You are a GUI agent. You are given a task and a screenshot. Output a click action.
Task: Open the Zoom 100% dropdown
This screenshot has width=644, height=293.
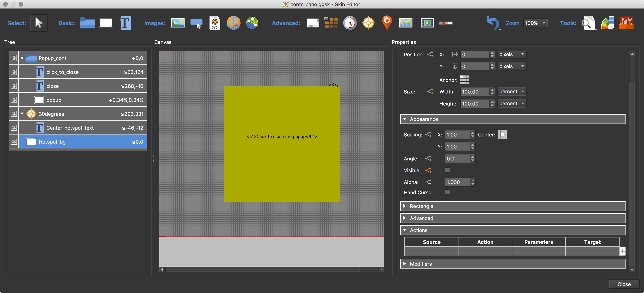point(535,23)
